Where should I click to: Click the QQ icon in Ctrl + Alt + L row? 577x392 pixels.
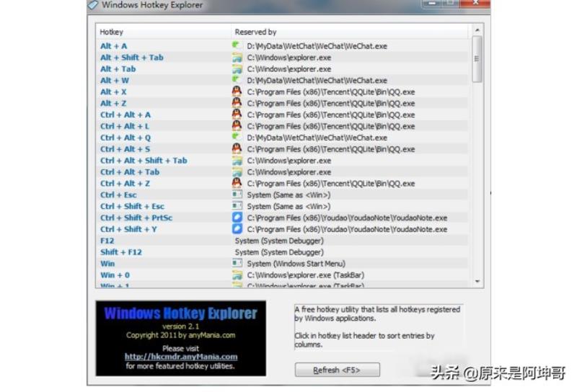[x=237, y=125]
